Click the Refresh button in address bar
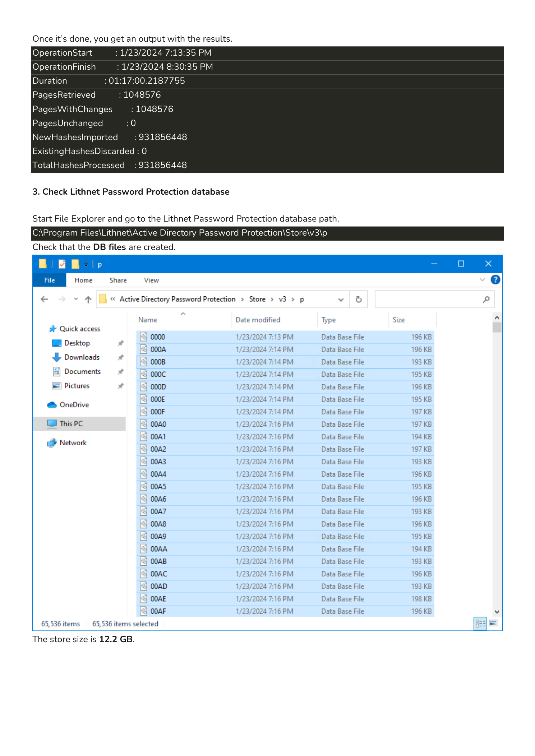535x756 pixels. pyautogui.click(x=359, y=299)
